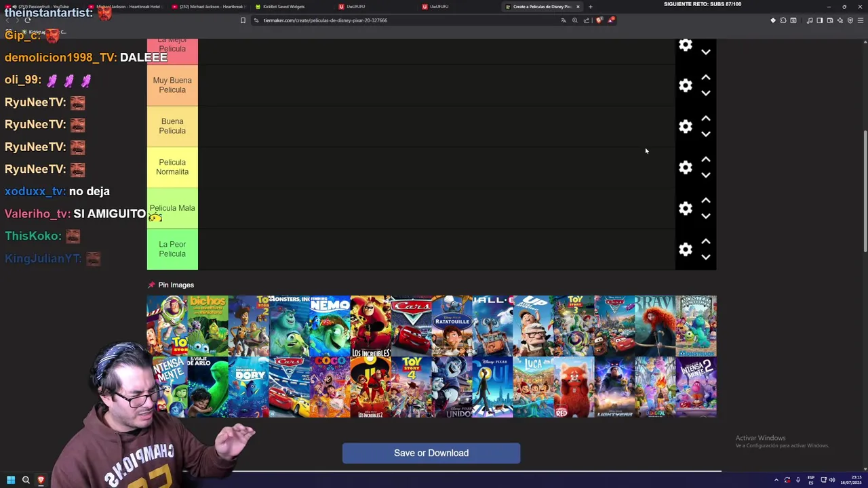Viewport: 868px width, 488px height.
Task: Open Brave Shields lion icon
Action: coord(599,20)
